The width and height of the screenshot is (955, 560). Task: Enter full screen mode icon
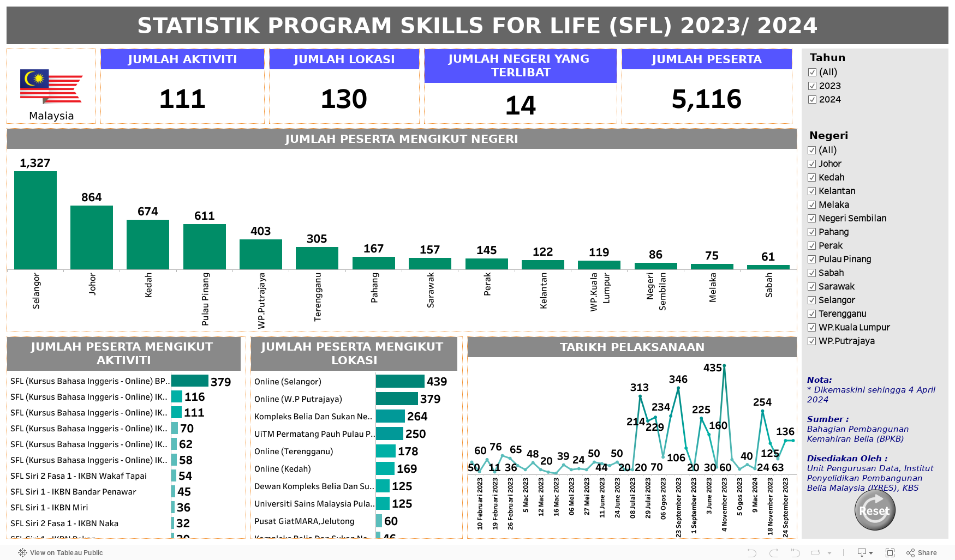point(890,553)
